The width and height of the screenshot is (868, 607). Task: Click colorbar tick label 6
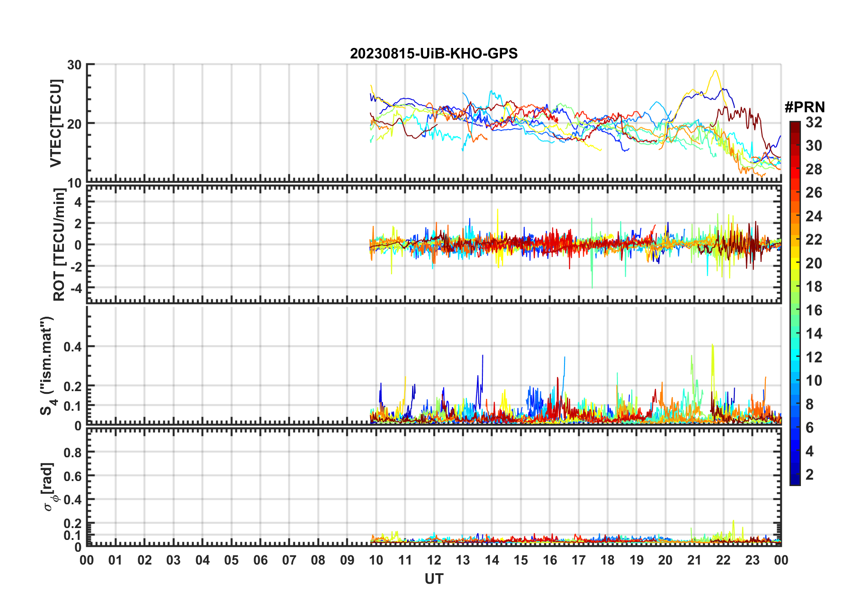[810, 428]
